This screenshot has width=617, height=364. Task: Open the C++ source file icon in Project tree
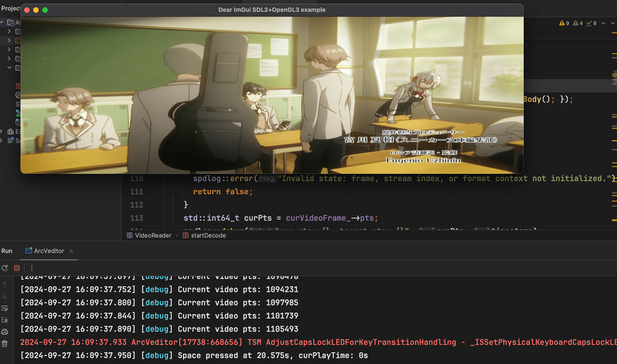tap(18, 122)
